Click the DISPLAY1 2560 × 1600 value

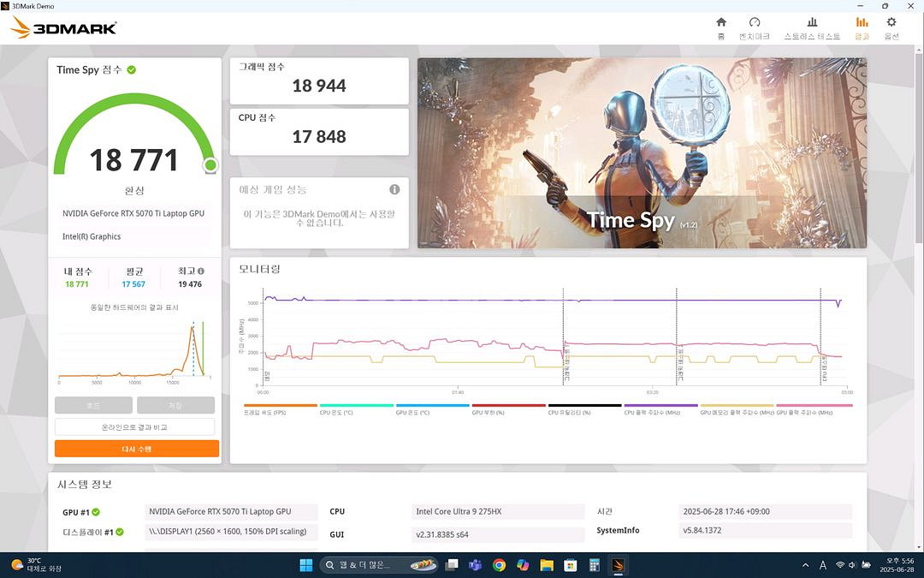231,532
